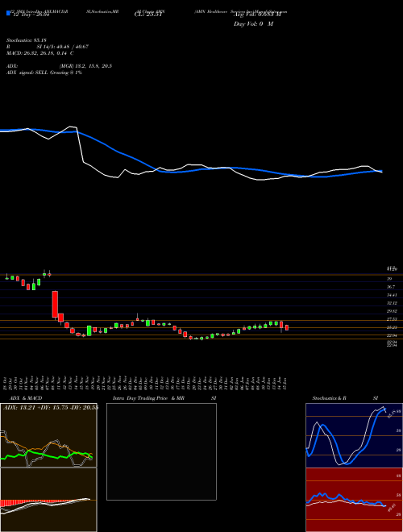Viewport: 403px width, 532px height.
Task: Click the 36.7 price axis label
Action: pos(391,287)
